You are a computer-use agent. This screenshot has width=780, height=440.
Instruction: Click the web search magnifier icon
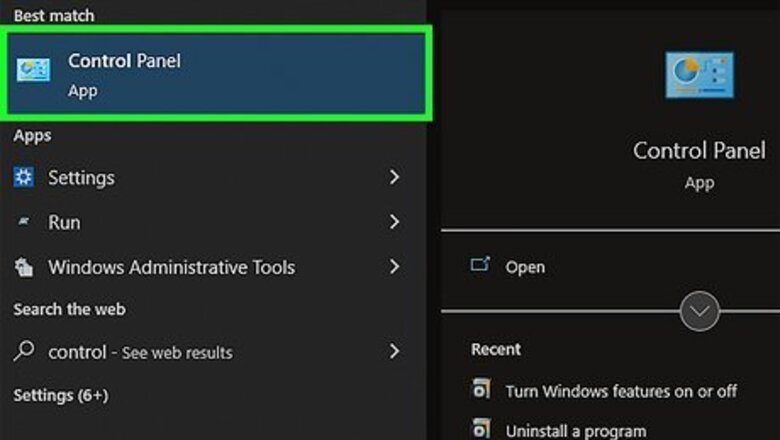(x=24, y=351)
